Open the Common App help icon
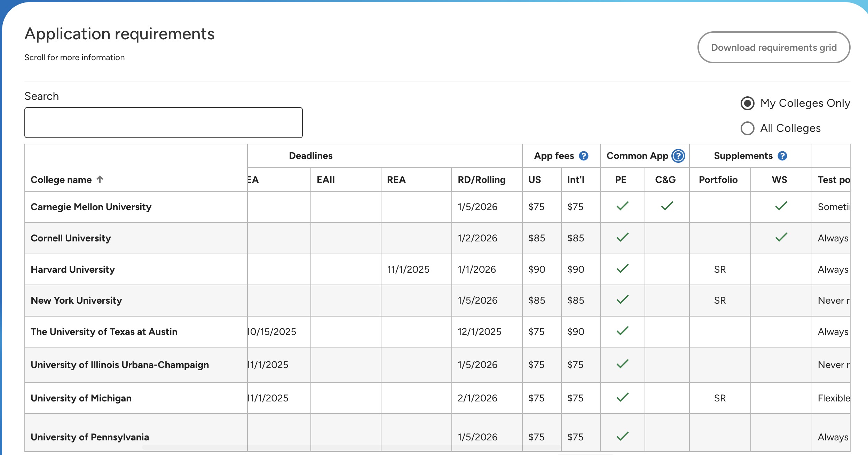This screenshot has width=868, height=455. pyautogui.click(x=678, y=156)
